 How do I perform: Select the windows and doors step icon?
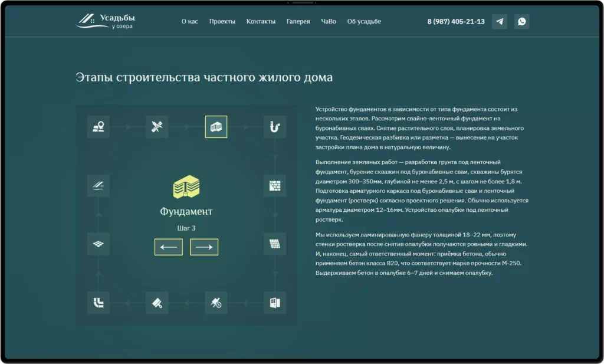[275, 303]
